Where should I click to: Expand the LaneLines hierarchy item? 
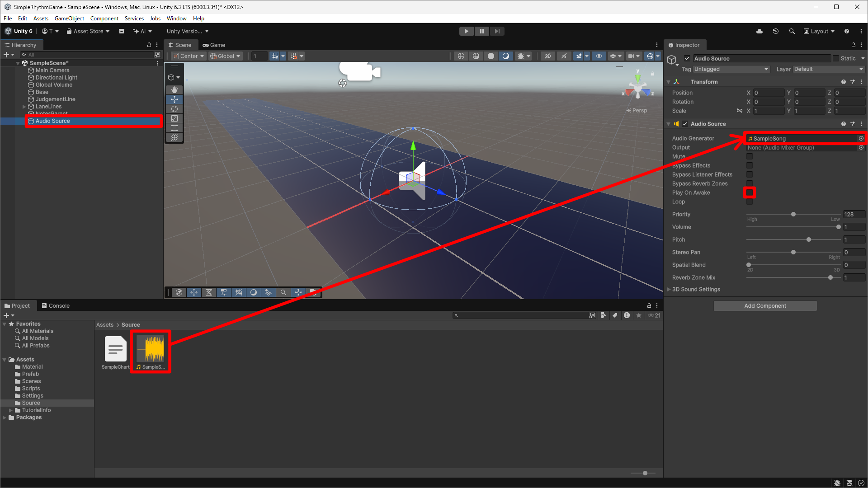(x=24, y=107)
